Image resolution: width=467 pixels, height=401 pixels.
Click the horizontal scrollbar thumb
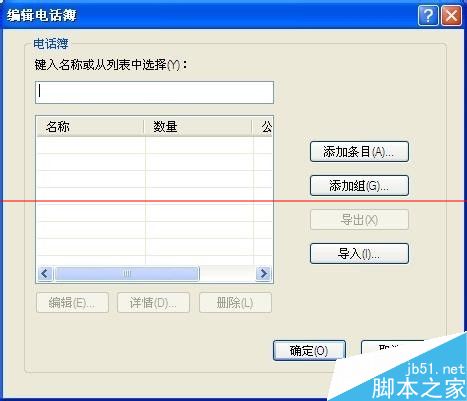click(127, 274)
